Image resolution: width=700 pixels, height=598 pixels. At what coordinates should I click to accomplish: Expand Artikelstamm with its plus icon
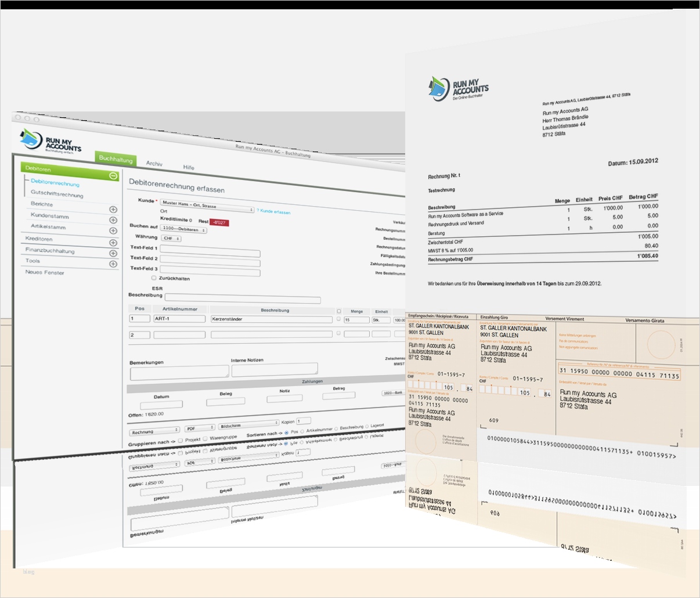click(x=113, y=231)
